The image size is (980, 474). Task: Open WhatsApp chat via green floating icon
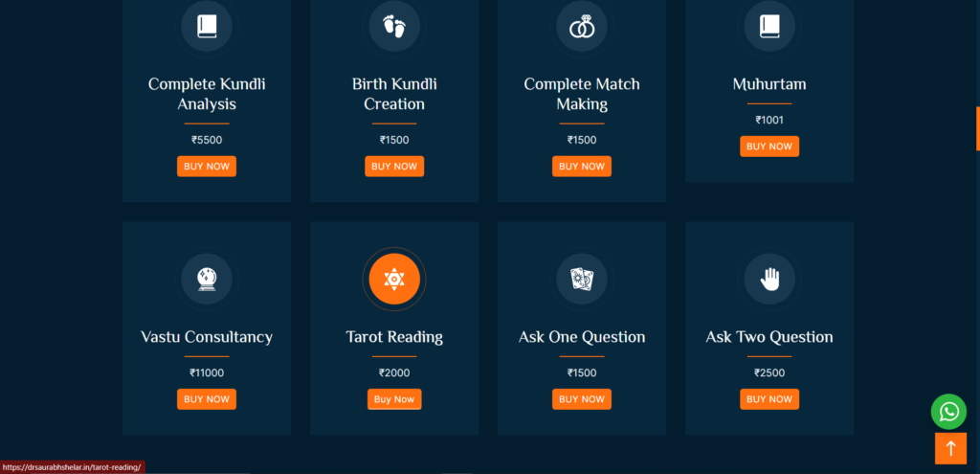pos(948,412)
